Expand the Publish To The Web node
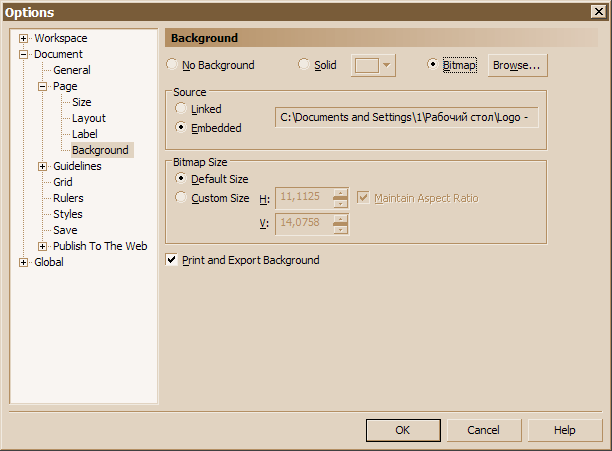The image size is (612, 451). (43, 246)
